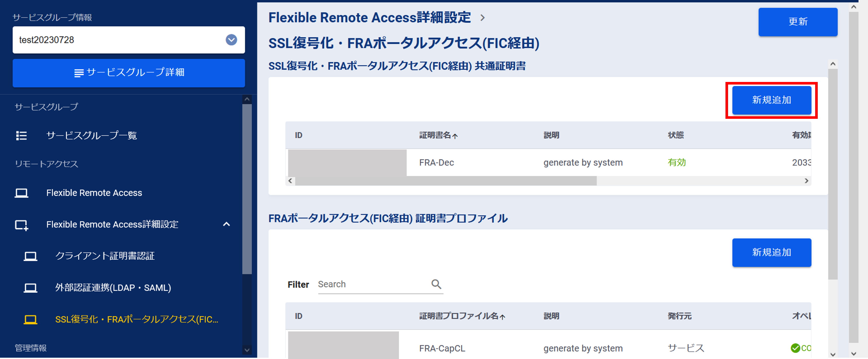Click the breadcrumb chevron after Flexible Remote Access詳細設定
868x359 pixels.
click(482, 18)
